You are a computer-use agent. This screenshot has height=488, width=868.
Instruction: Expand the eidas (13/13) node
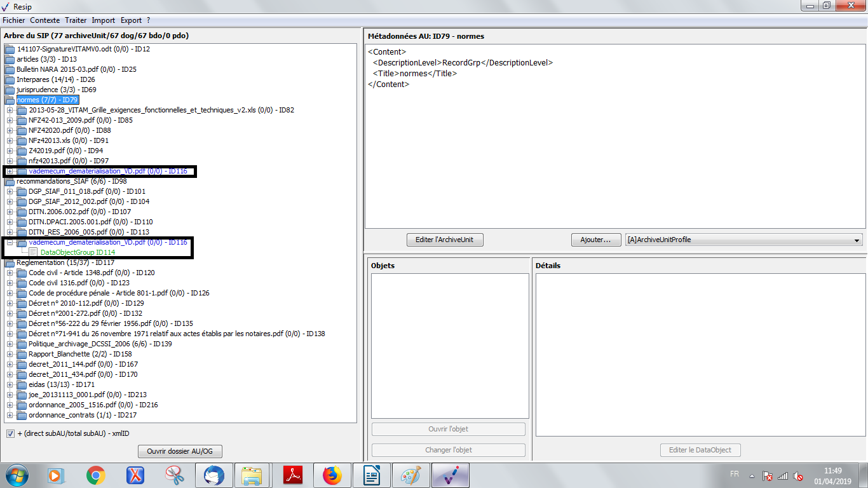pyautogui.click(x=10, y=384)
